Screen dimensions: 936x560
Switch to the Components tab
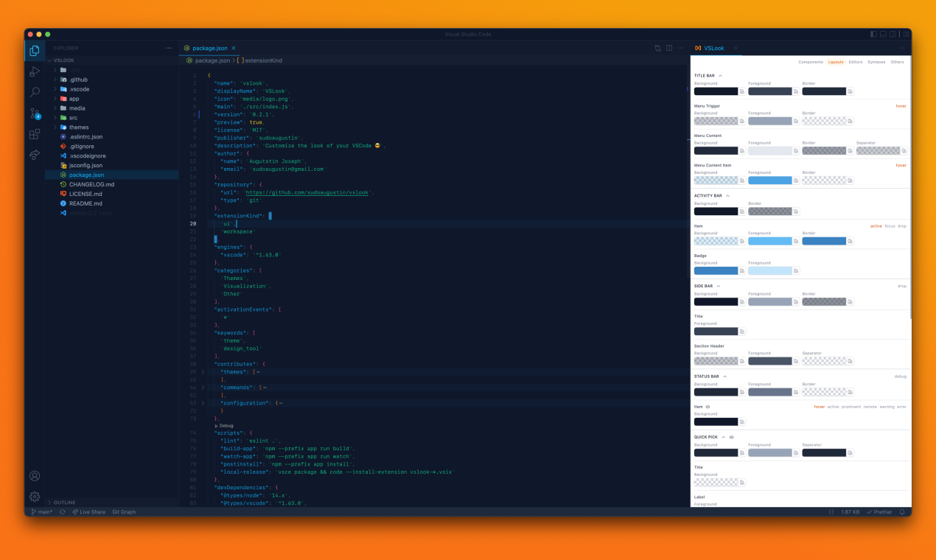click(811, 62)
